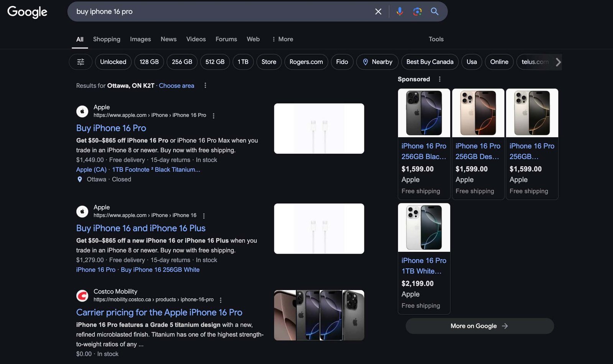
Task: Apply the 512 GB filter chip
Action: click(215, 62)
